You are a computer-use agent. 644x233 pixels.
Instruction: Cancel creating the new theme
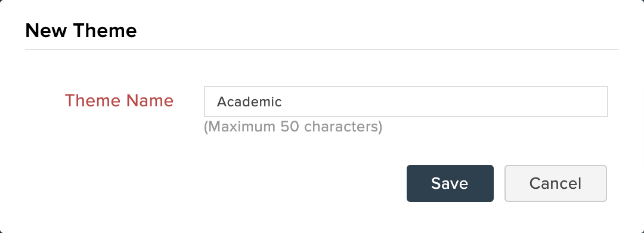[555, 183]
